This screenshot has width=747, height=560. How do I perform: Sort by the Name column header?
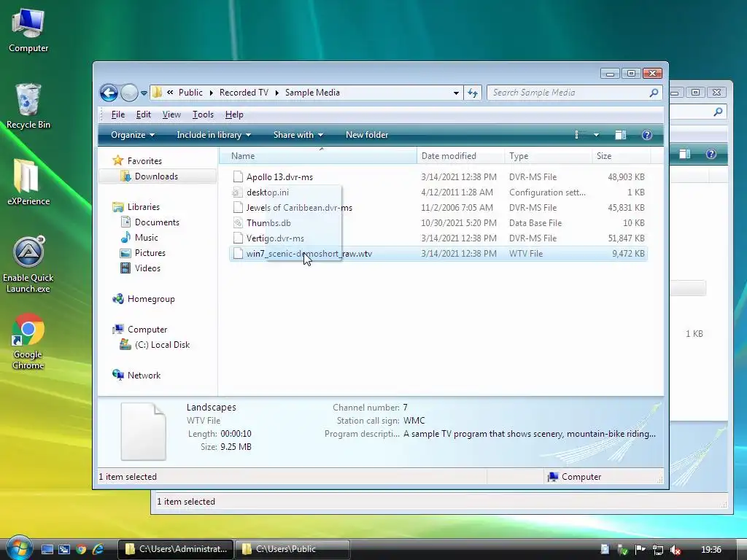[318, 156]
